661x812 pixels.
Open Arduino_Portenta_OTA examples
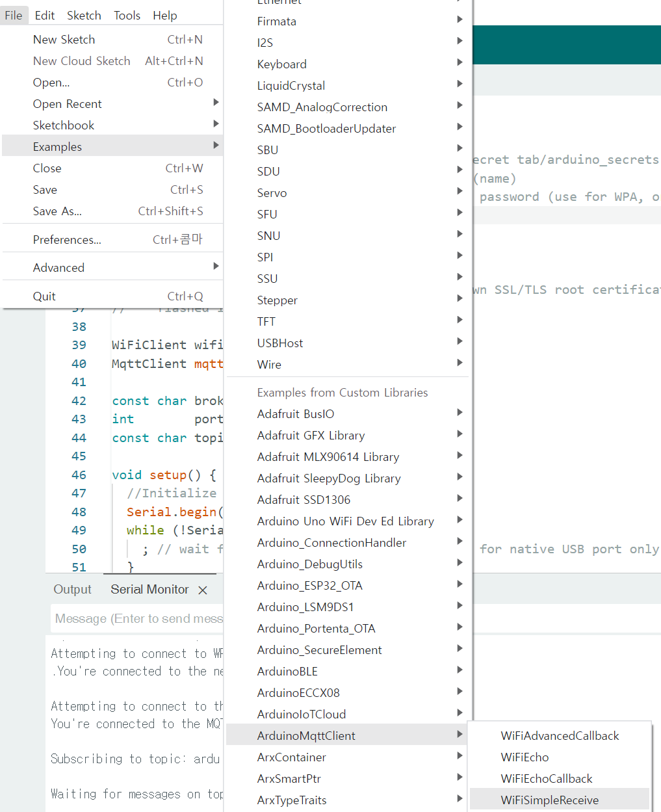pos(348,629)
